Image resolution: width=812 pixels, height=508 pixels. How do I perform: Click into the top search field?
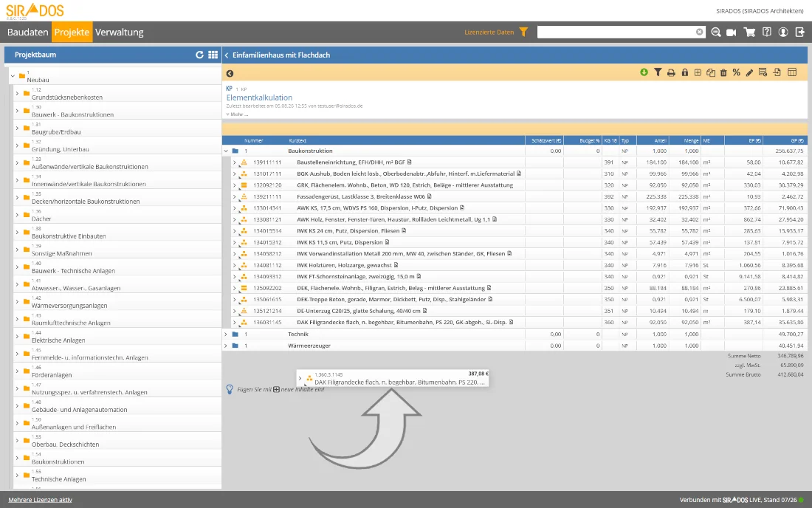616,32
